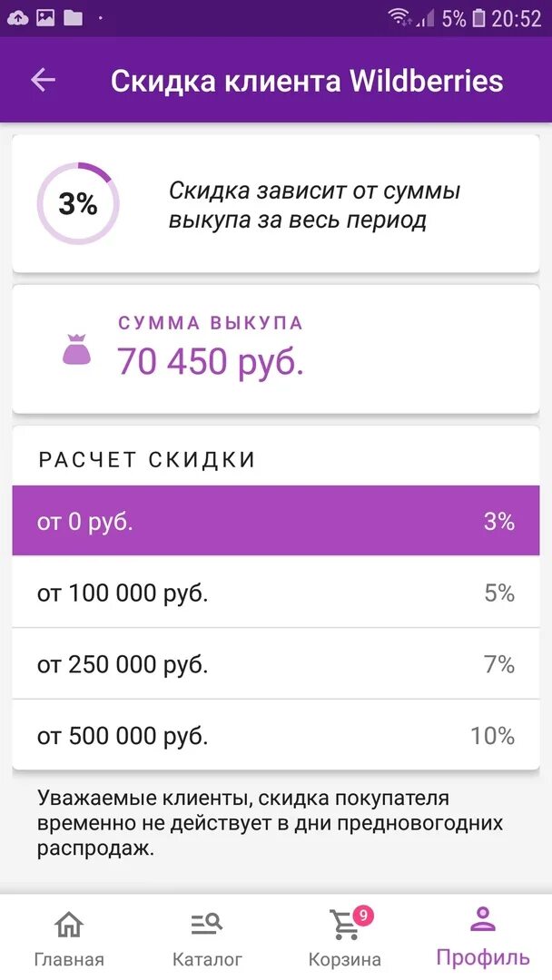The image size is (552, 980).
Task: Select the 'от 250 000 руб.' 7% row
Action: 276,663
